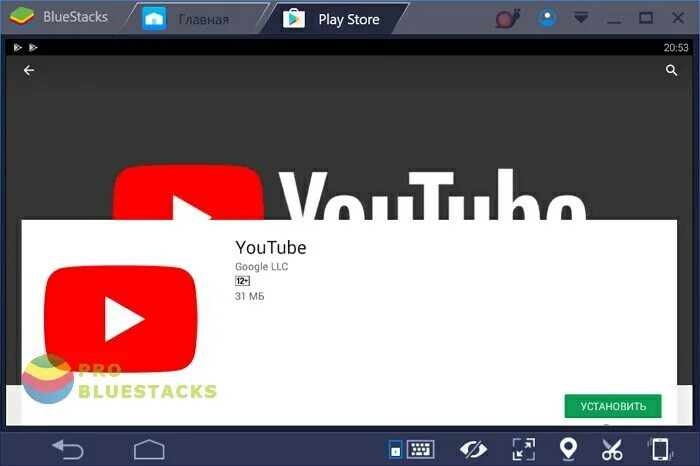
Task: Minimize the BlueStacks window
Action: click(614, 21)
